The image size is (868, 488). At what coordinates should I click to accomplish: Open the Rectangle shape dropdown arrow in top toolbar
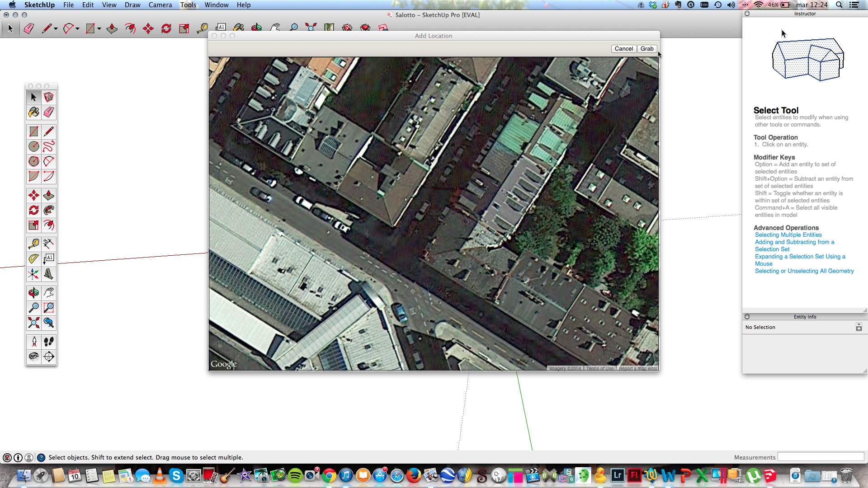[99, 29]
